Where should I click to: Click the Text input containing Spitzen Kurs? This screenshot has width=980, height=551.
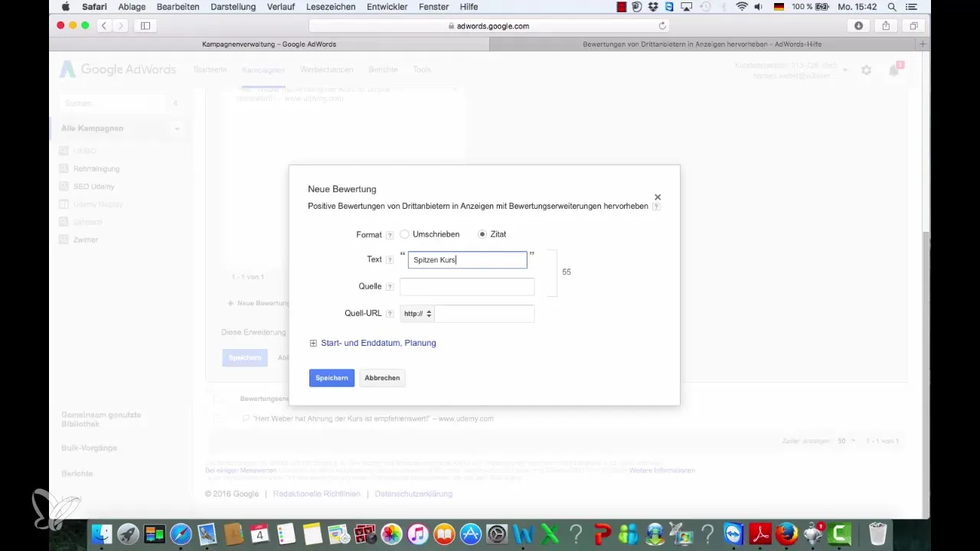467,260
